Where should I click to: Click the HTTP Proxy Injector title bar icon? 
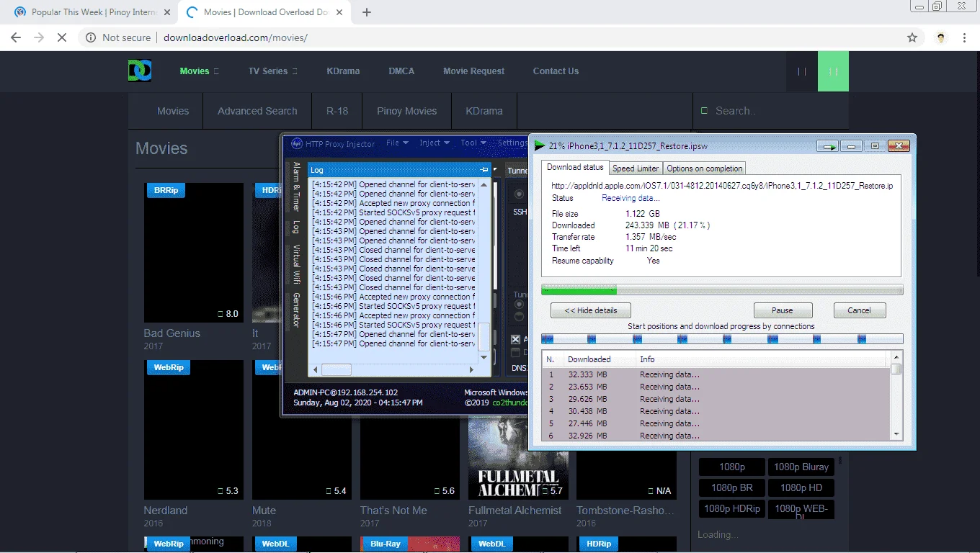pos(296,143)
